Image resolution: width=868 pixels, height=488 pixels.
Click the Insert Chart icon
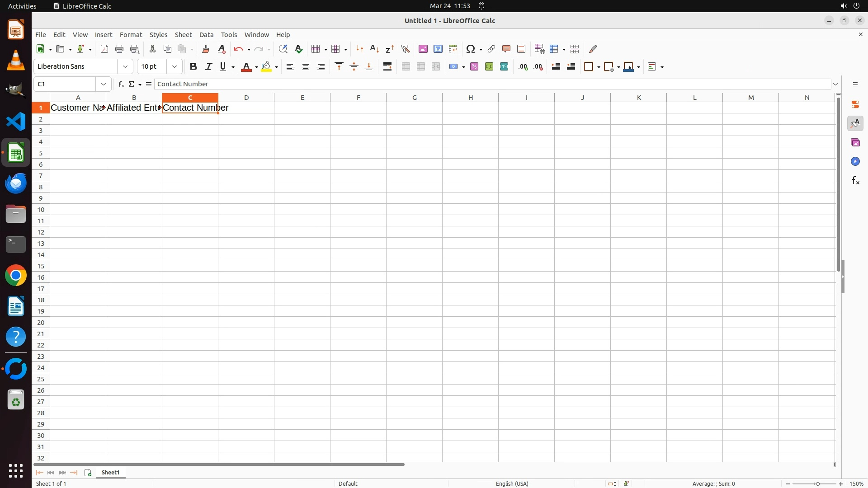click(438, 49)
